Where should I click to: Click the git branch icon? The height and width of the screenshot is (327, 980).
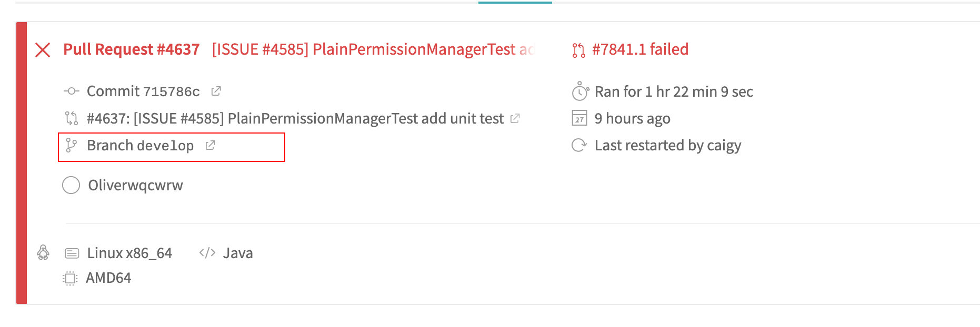[71, 146]
